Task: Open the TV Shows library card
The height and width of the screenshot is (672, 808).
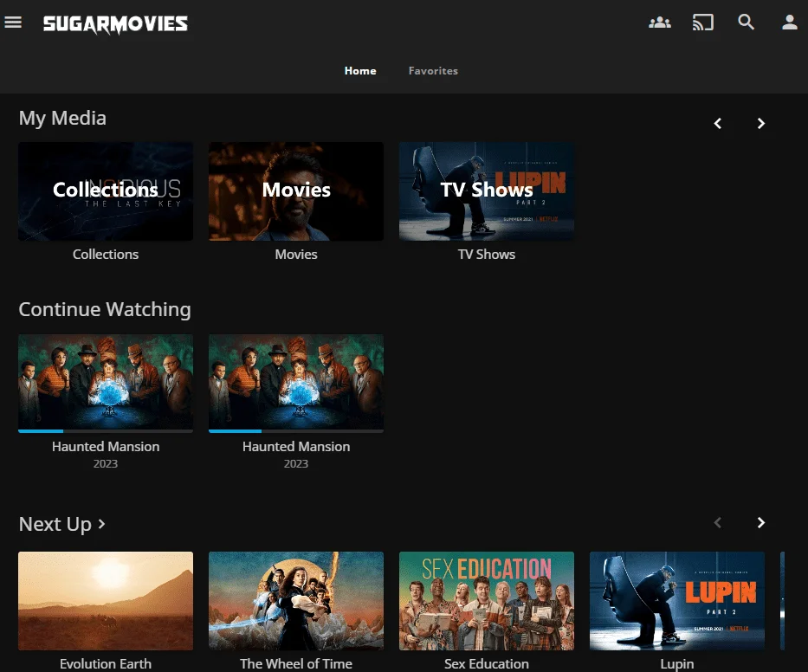Action: tap(487, 191)
